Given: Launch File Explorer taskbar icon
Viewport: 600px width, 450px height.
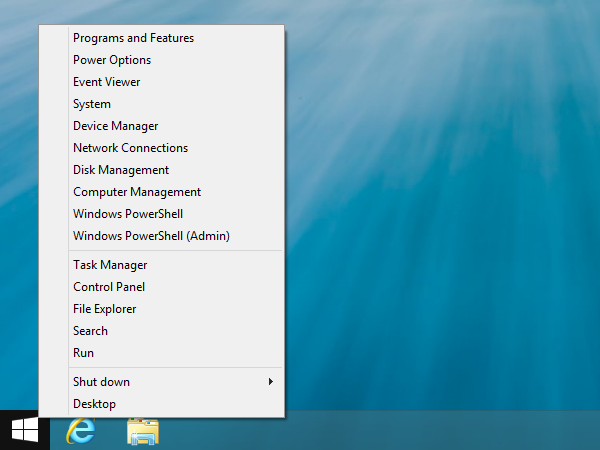Looking at the screenshot, I should [x=143, y=431].
